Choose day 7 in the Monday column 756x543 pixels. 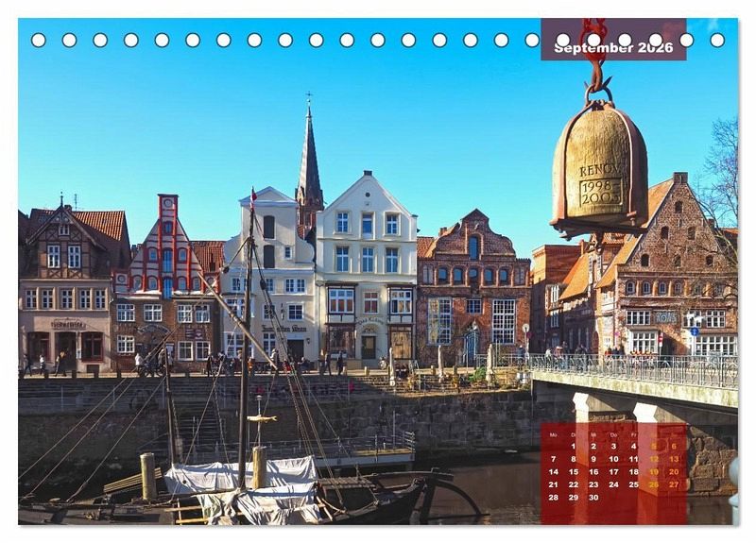[x=554, y=459]
